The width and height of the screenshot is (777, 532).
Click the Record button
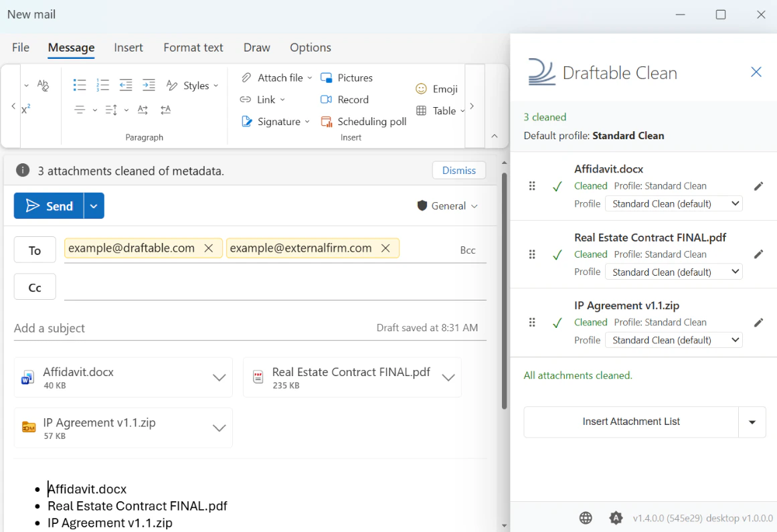(x=345, y=100)
